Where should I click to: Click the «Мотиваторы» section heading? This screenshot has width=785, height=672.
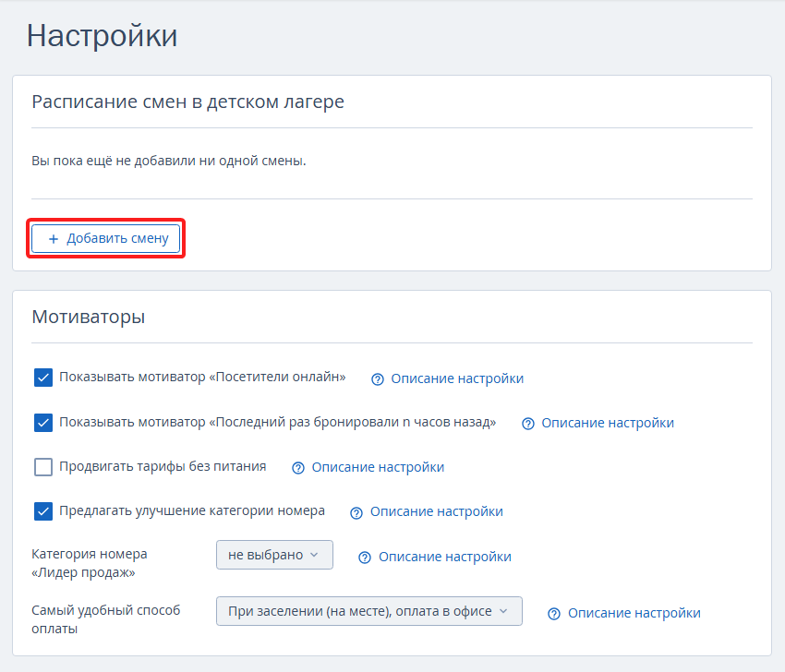tap(89, 318)
